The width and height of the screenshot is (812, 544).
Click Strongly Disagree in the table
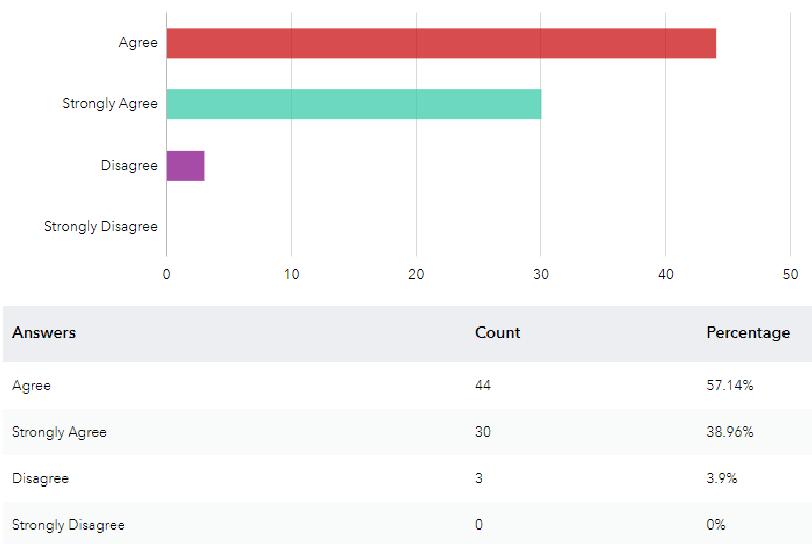(x=68, y=525)
